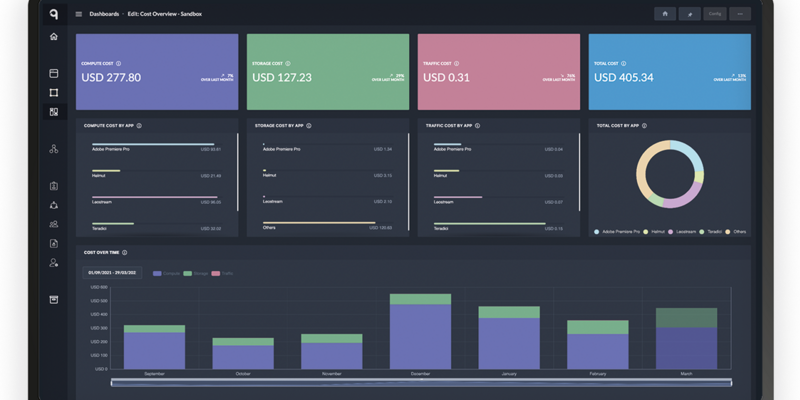Click the Others segment of donut chart
Viewport: 800px width, 400px height.
point(642,168)
